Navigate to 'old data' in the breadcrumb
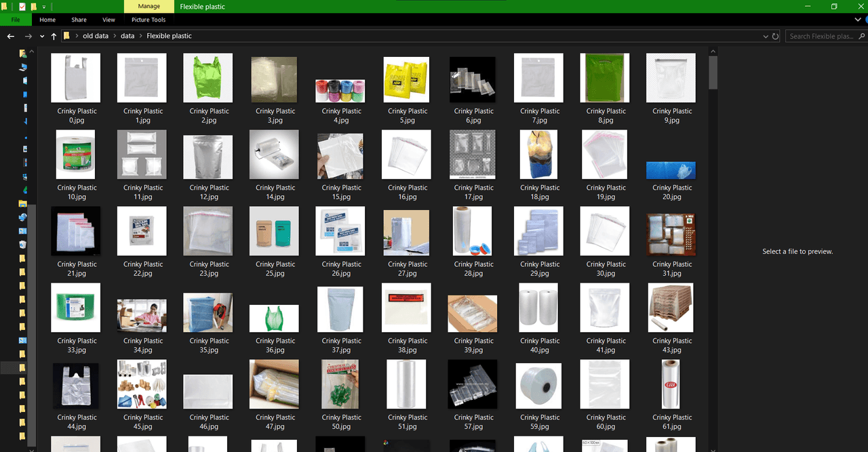Screen dimensions: 868x452 96,36
